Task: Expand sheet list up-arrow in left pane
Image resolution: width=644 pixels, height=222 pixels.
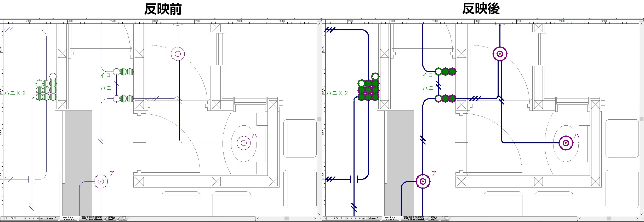Action: (41, 218)
